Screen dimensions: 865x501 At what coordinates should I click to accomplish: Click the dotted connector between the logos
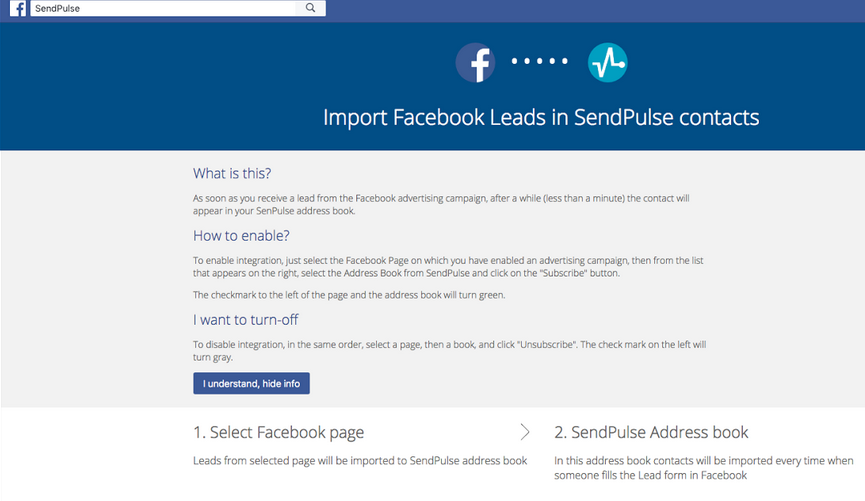(541, 63)
